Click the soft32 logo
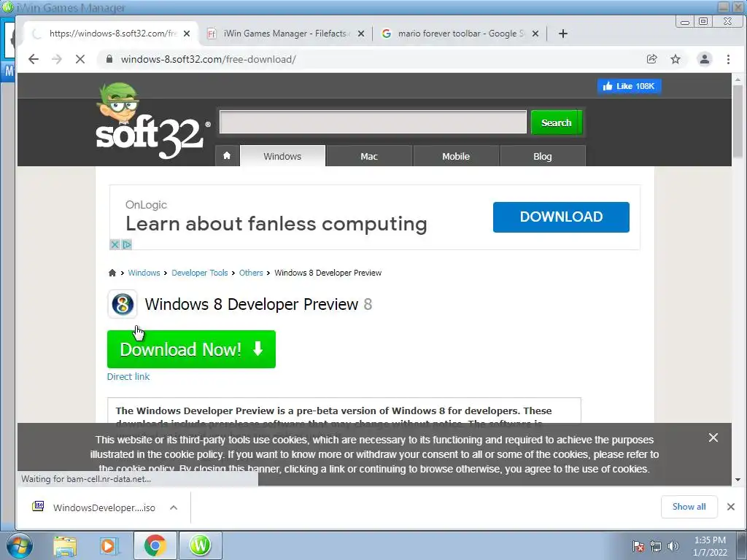Viewport: 747px width, 560px height. 152,122
